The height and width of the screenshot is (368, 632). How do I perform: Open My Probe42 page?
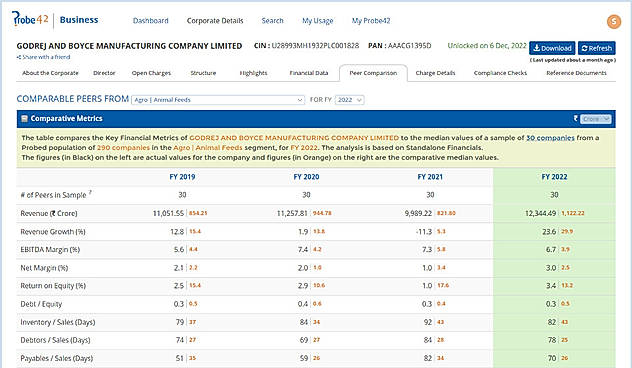[371, 21]
